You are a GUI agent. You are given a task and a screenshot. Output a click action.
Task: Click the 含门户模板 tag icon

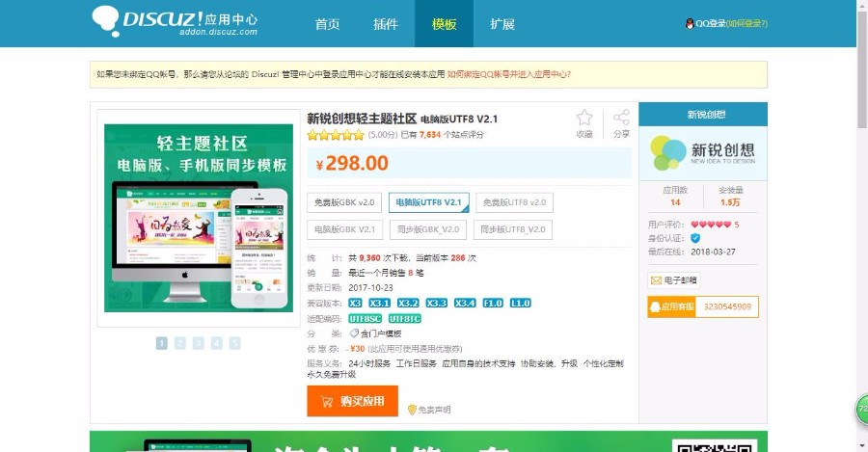pyautogui.click(x=354, y=333)
